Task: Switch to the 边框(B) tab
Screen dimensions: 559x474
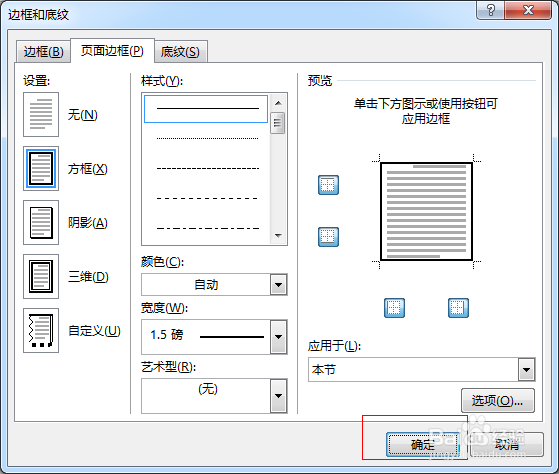Action: tap(43, 52)
